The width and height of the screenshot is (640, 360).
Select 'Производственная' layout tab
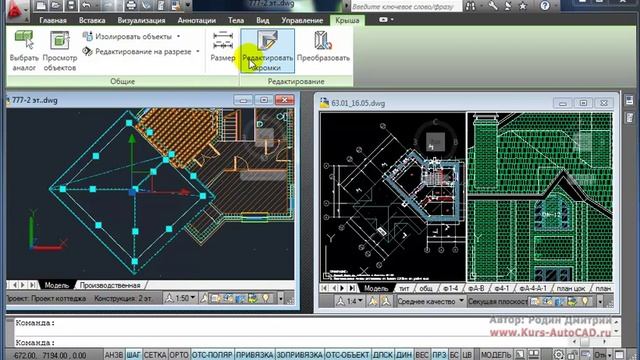pos(110,285)
